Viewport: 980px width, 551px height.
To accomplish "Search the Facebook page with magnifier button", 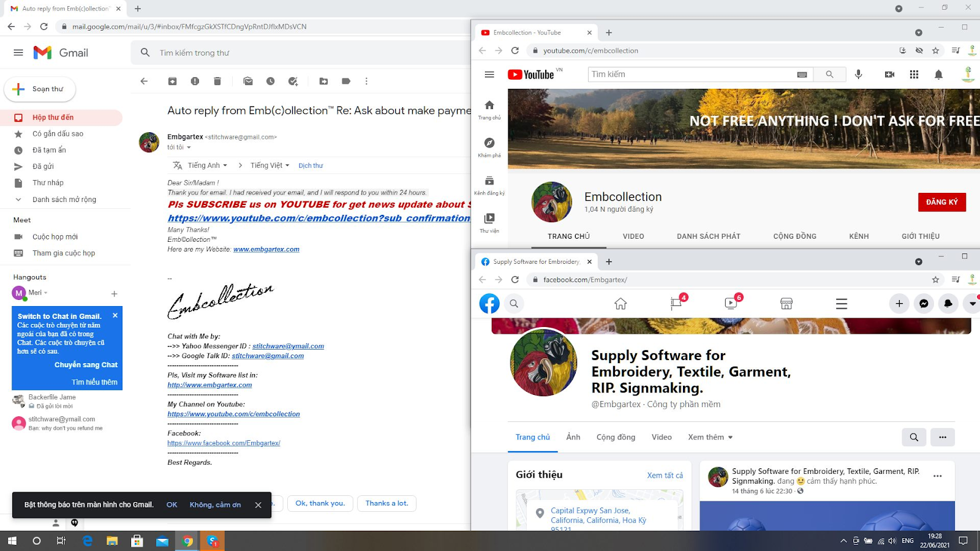I will pos(914,437).
